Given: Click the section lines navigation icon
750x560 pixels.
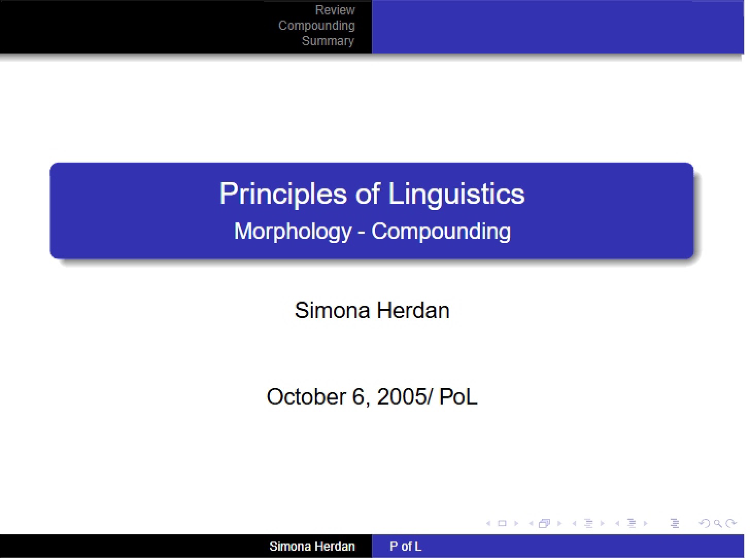Looking at the screenshot, I should coord(632,523).
